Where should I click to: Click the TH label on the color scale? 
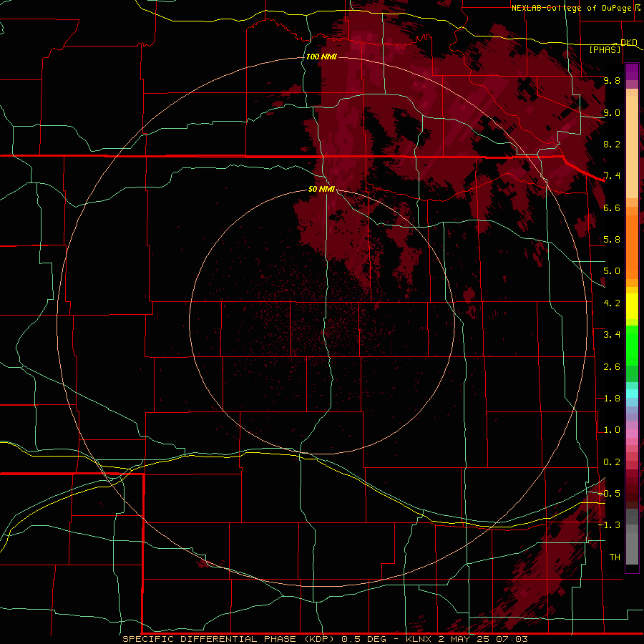point(615,557)
